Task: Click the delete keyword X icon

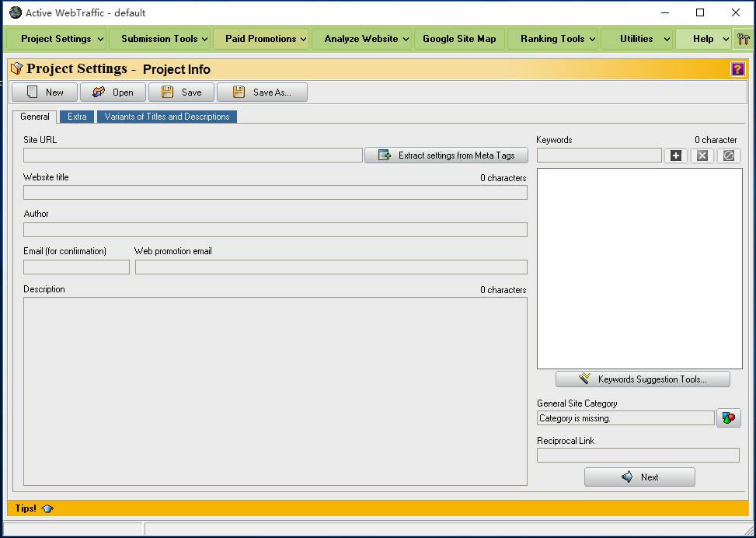Action: [x=702, y=155]
